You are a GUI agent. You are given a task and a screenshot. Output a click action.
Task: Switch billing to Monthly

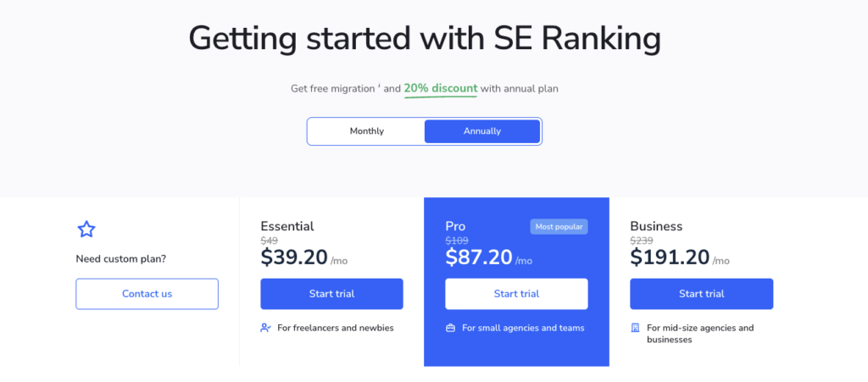pyautogui.click(x=366, y=131)
